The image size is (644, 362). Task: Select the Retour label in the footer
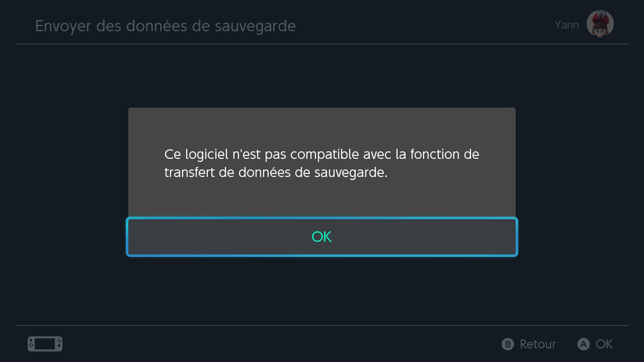coord(537,344)
